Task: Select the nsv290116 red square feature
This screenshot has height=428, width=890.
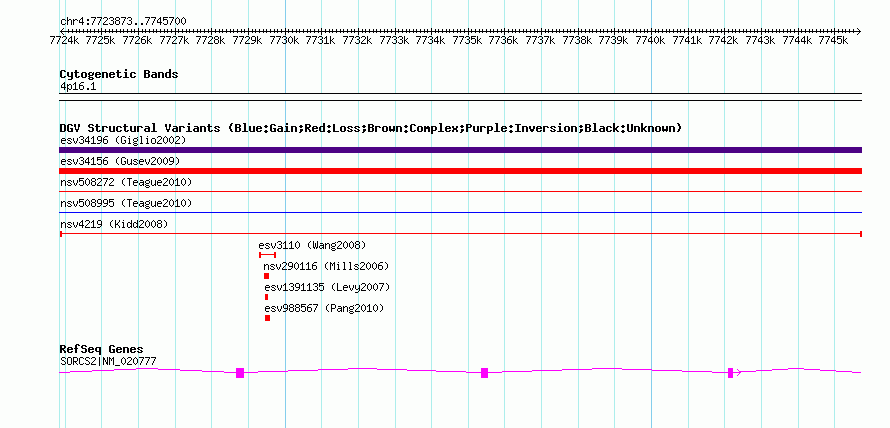Action: (x=266, y=276)
